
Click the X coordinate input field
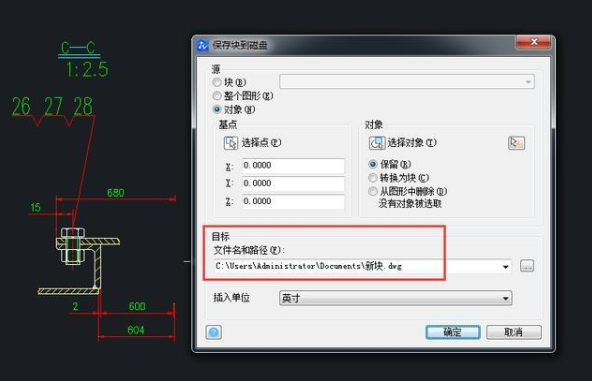pos(293,165)
